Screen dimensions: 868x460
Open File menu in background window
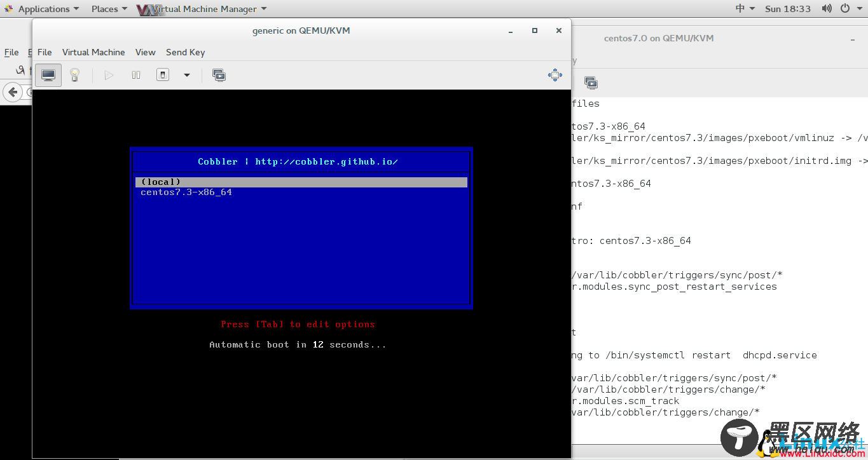pos(11,52)
